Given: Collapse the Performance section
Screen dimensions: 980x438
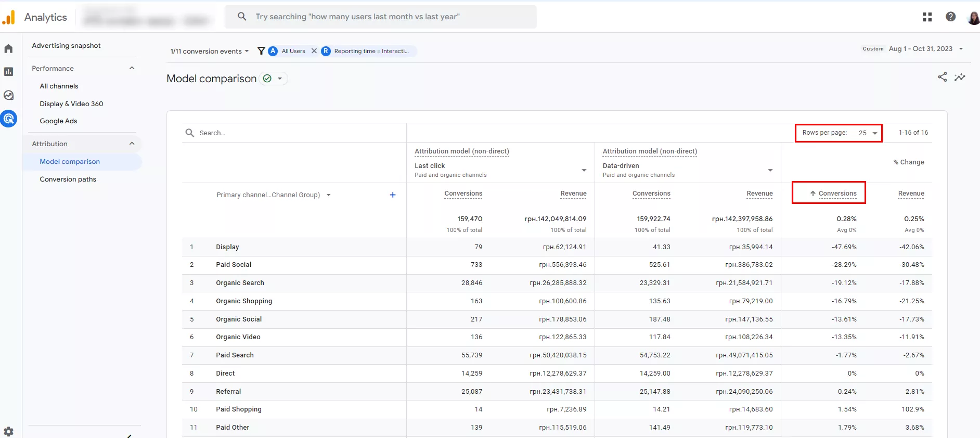Looking at the screenshot, I should pos(132,68).
